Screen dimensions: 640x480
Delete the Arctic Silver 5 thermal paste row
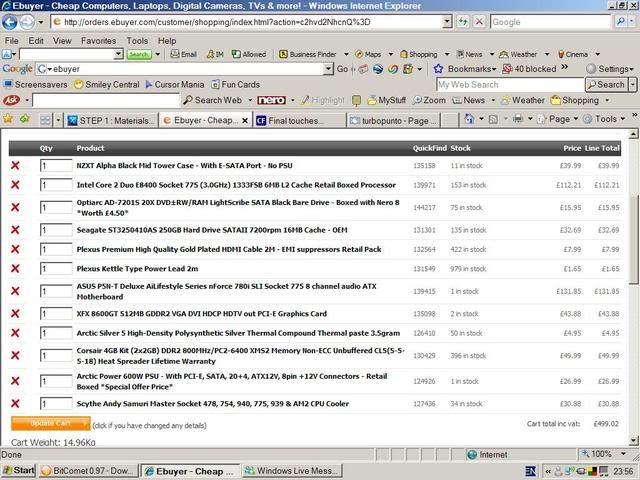coord(15,333)
